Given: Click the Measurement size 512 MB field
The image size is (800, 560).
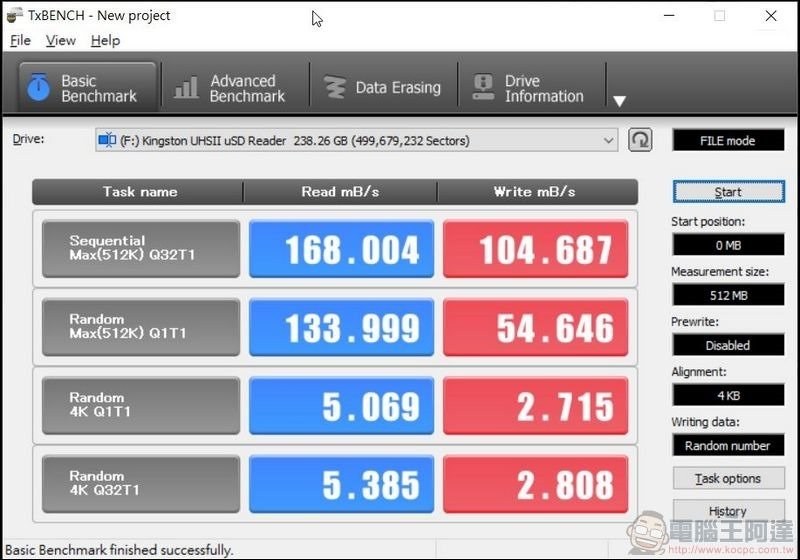Looking at the screenshot, I should click(x=727, y=295).
